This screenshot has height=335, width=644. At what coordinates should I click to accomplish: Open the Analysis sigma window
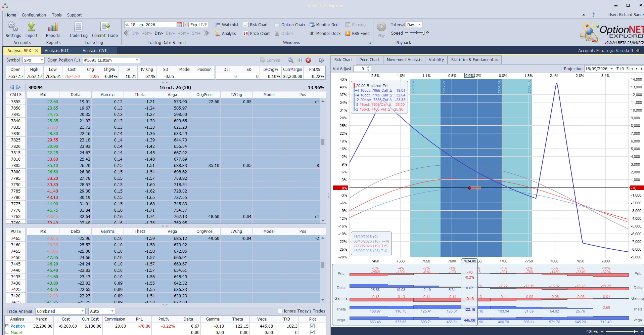(x=226, y=33)
